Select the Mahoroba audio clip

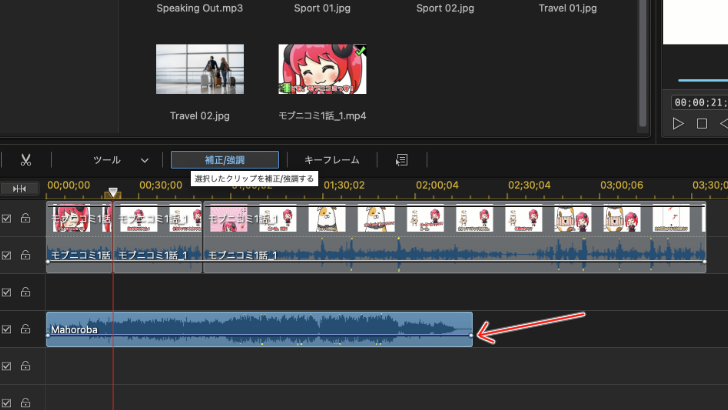[x=260, y=329]
